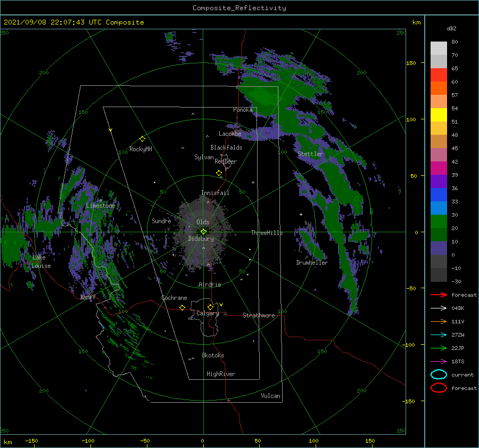
Task: Click the Stettler city label
Action: (310, 154)
